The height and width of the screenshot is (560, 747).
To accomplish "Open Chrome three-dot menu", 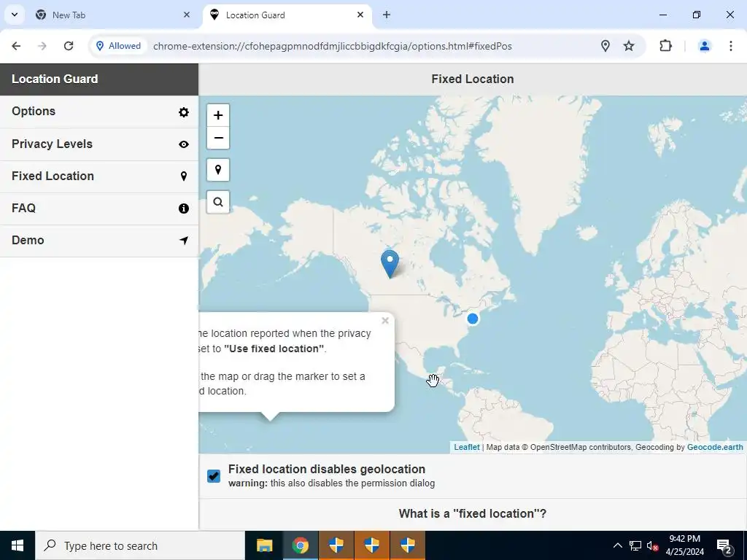I will tap(731, 46).
